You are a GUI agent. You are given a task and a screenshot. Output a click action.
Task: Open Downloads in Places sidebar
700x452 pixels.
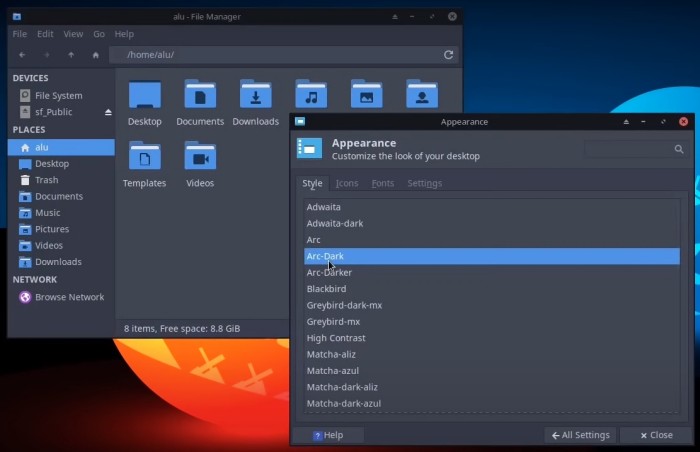[61, 262]
